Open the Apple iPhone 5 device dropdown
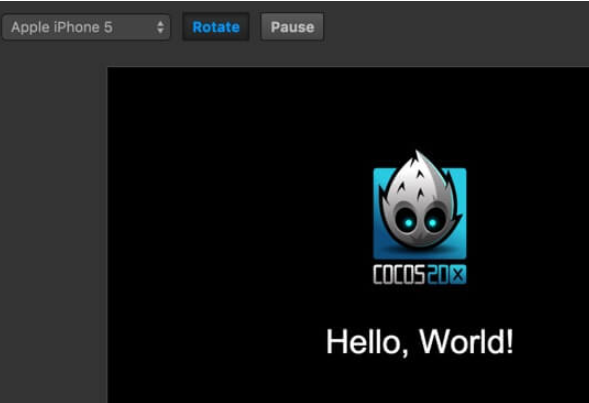 (x=86, y=27)
